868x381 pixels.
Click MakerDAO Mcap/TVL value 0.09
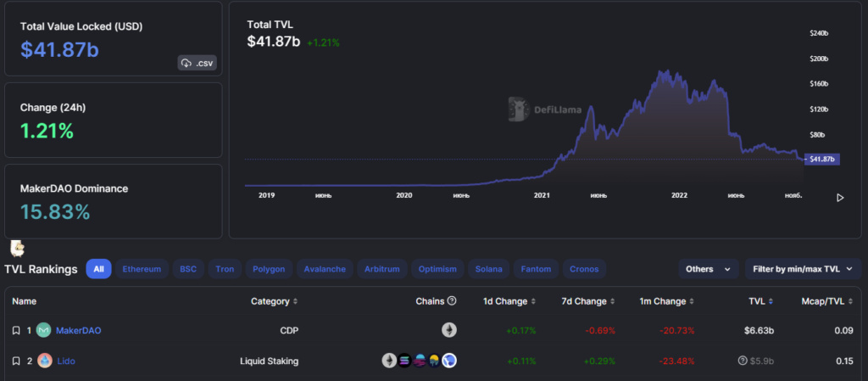coord(844,331)
